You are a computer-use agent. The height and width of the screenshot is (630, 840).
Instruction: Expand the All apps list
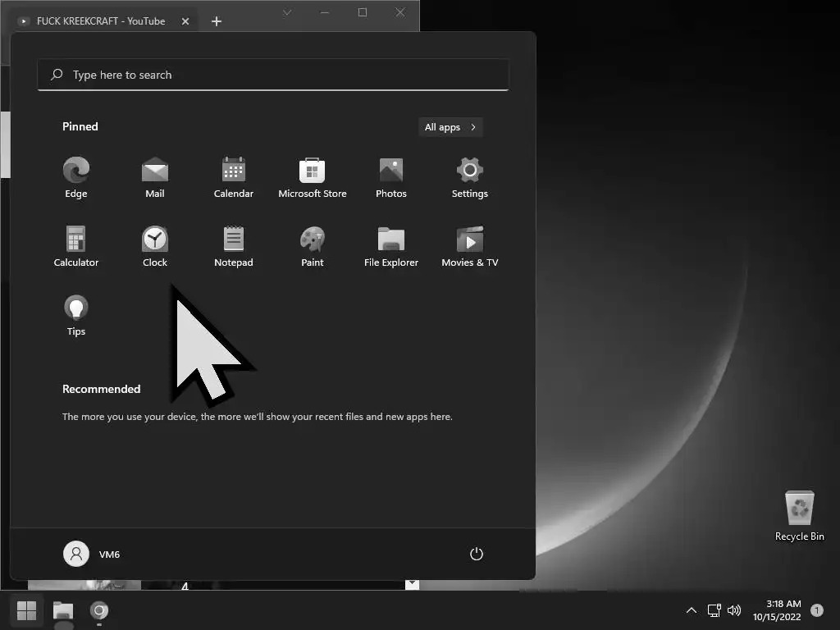(450, 127)
